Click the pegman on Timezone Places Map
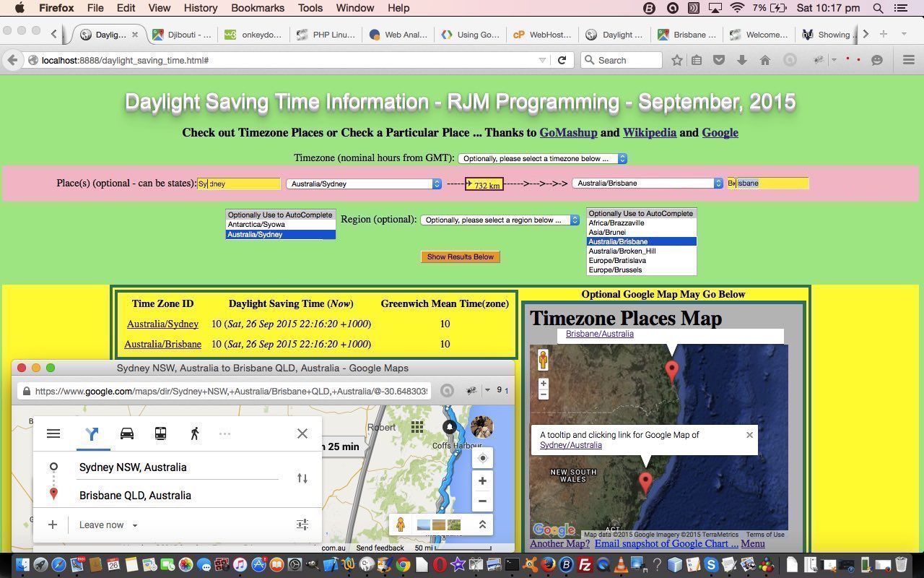 543,360
